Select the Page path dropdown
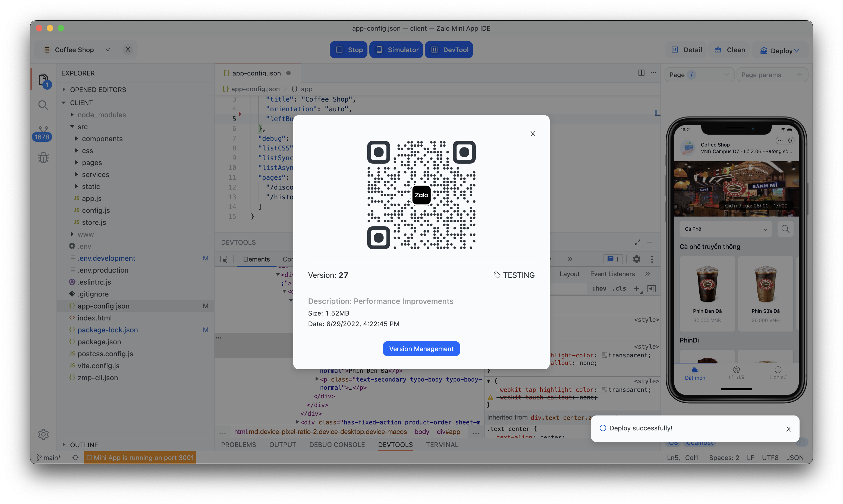The image size is (843, 504). pyautogui.click(x=699, y=75)
